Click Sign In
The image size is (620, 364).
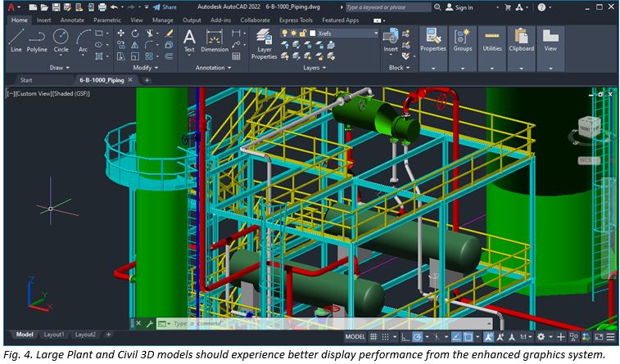pyautogui.click(x=459, y=7)
